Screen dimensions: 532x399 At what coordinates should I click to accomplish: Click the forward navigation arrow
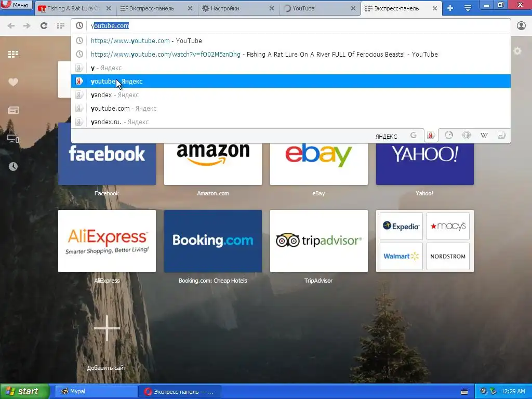27,26
